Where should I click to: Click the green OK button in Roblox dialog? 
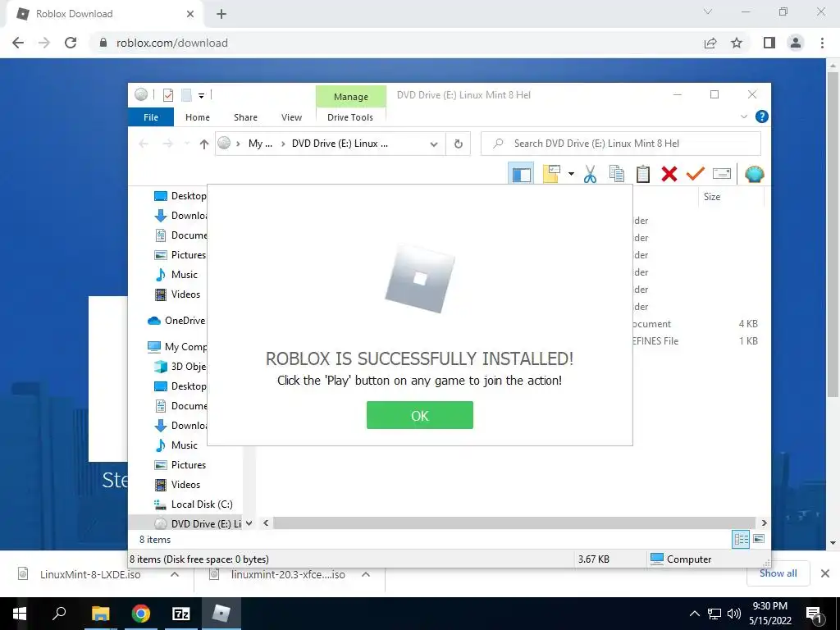point(419,415)
